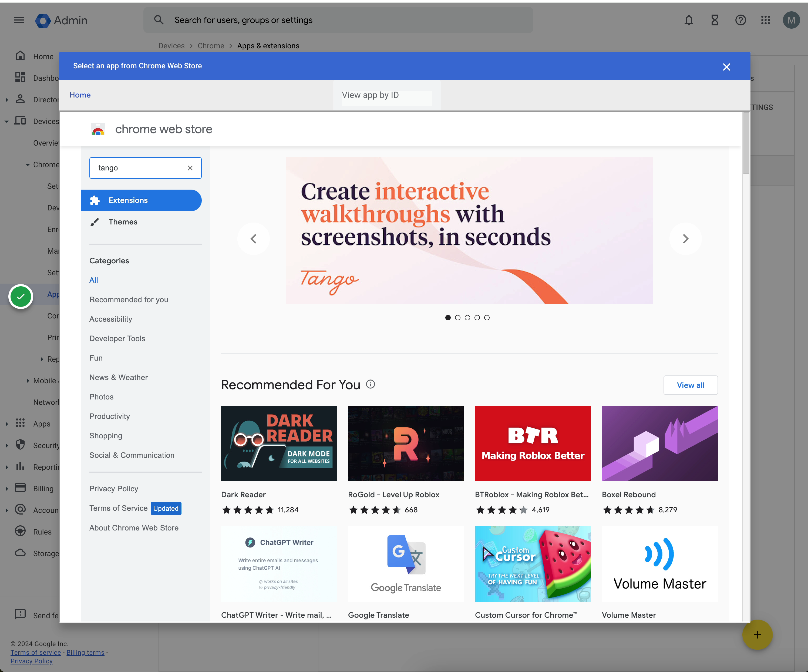Screen dimensions: 808x672
Task: Click the Devices icon in sidebar
Action: (20, 120)
